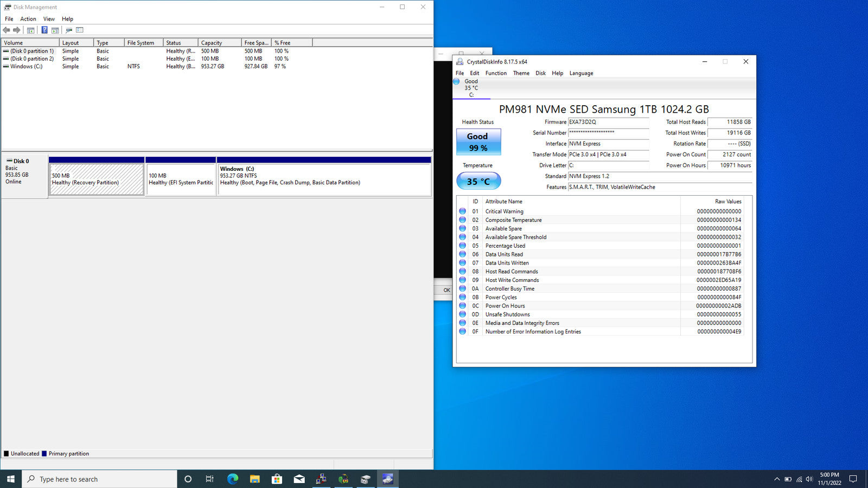Viewport: 868px width, 488px height.
Task: Open File menu in CrystalDiskInfo
Action: pyautogui.click(x=459, y=73)
